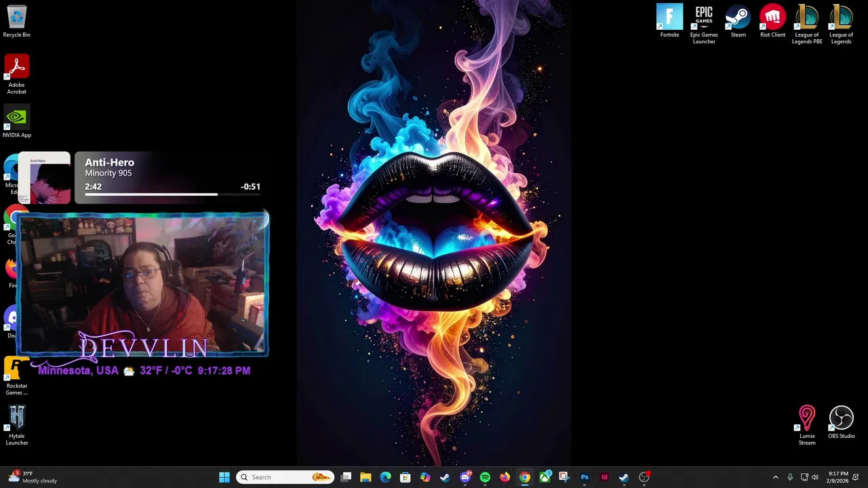This screenshot has width=868, height=488.
Task: Open Microsoft Store from the taskbar
Action: click(x=405, y=477)
